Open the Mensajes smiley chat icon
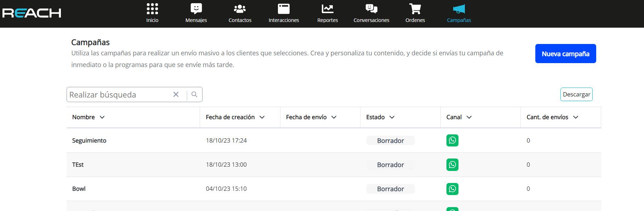The width and height of the screenshot is (644, 211). coord(196,9)
